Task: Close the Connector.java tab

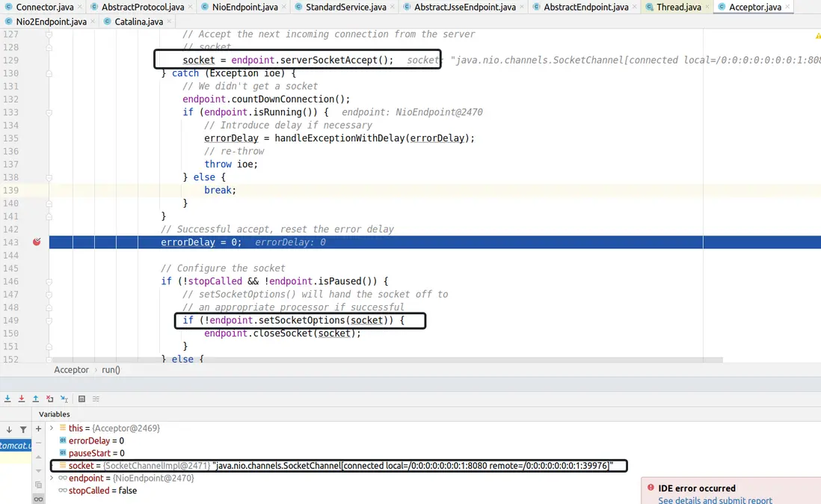Action: pyautogui.click(x=79, y=7)
